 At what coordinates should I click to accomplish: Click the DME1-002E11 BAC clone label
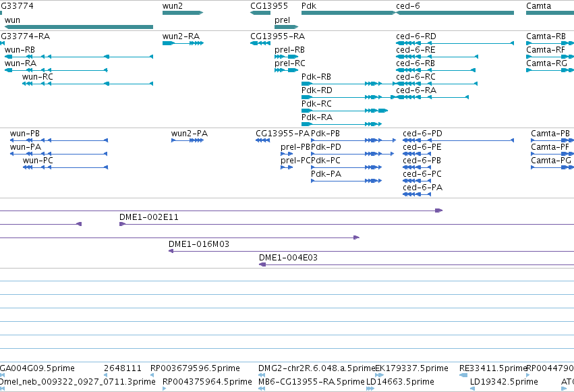tap(149, 217)
